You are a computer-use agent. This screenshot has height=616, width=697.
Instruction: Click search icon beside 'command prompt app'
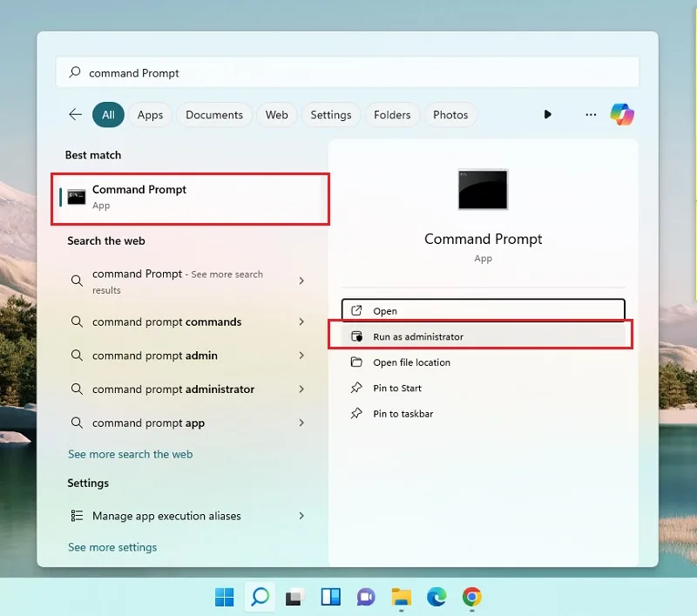coord(77,423)
